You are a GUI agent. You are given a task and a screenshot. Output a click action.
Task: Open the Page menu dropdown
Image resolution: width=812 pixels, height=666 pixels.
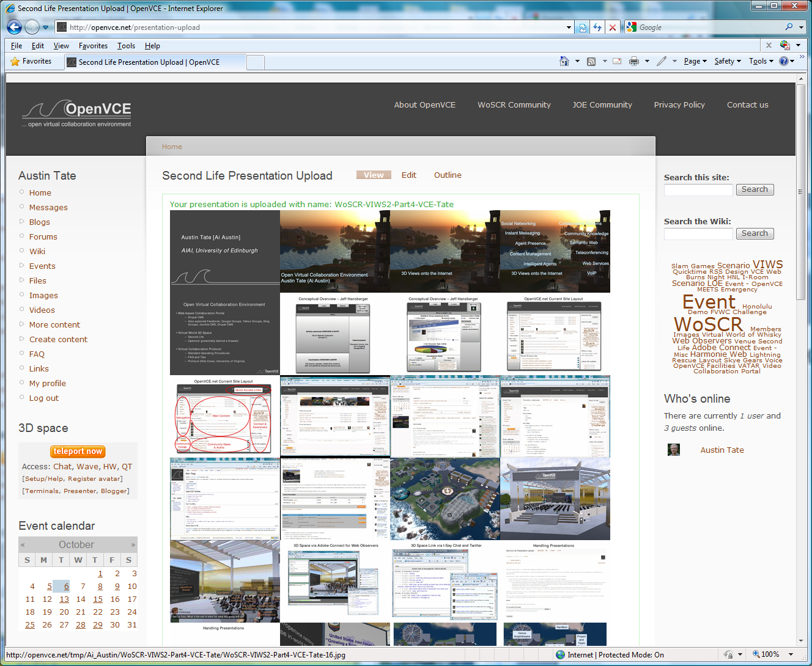click(x=695, y=61)
